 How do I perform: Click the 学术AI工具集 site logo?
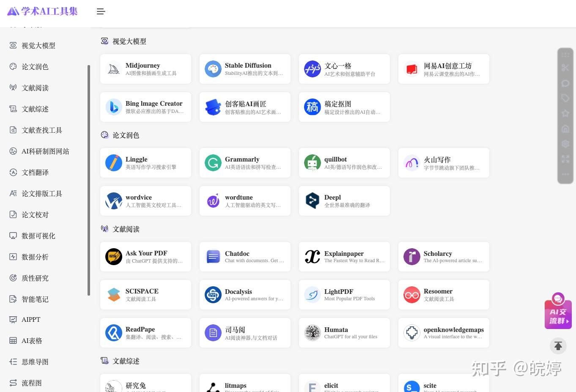pos(42,11)
